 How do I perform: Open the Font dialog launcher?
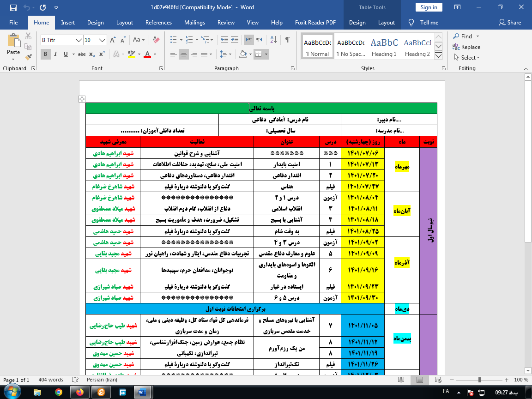click(161, 68)
